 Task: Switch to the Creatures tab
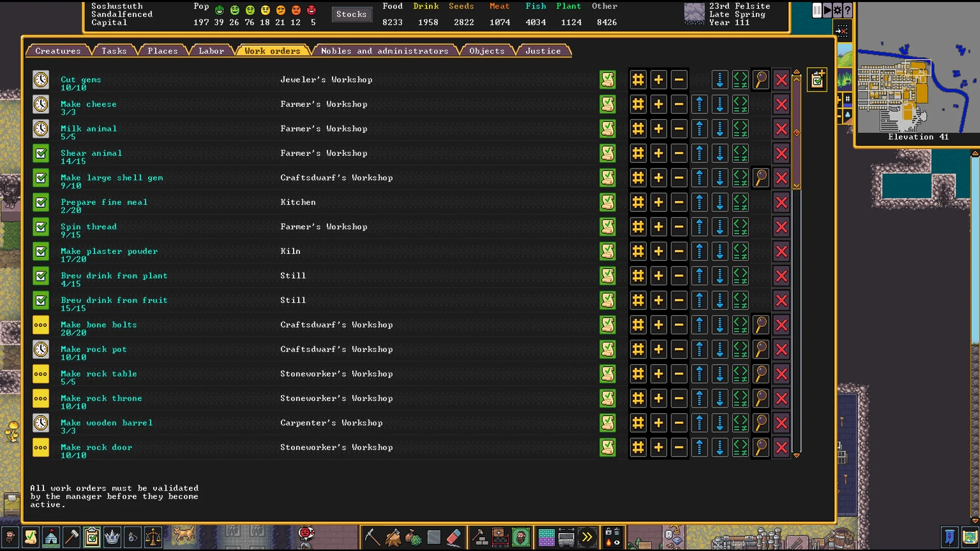coord(58,51)
